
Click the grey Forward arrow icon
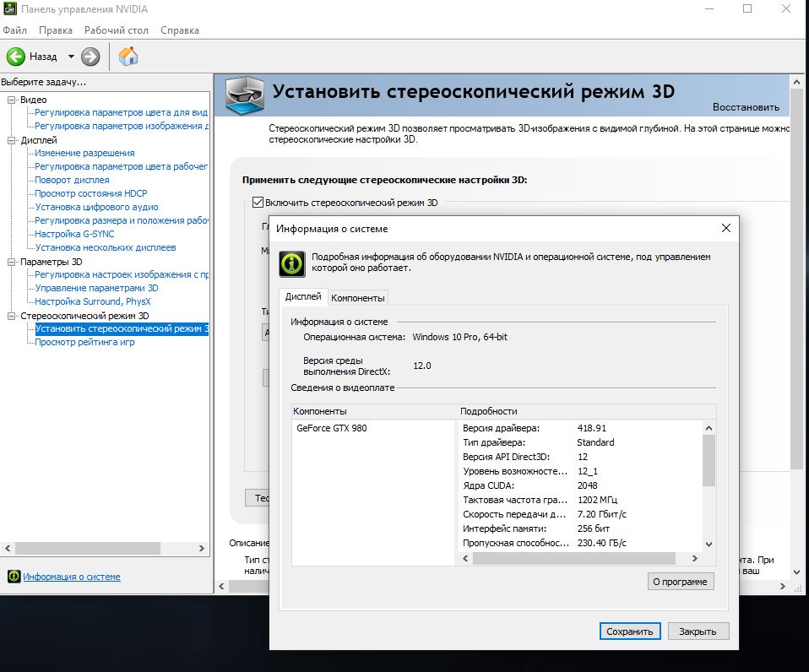click(90, 57)
